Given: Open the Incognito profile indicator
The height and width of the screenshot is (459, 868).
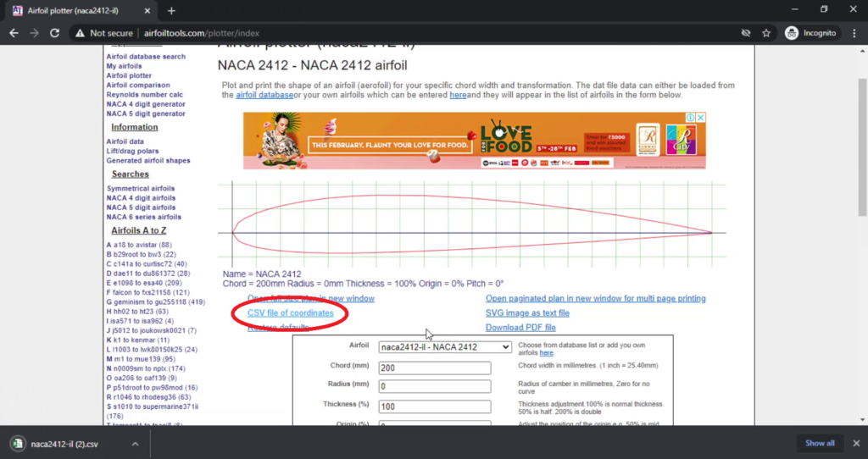Looking at the screenshot, I should click(x=811, y=33).
